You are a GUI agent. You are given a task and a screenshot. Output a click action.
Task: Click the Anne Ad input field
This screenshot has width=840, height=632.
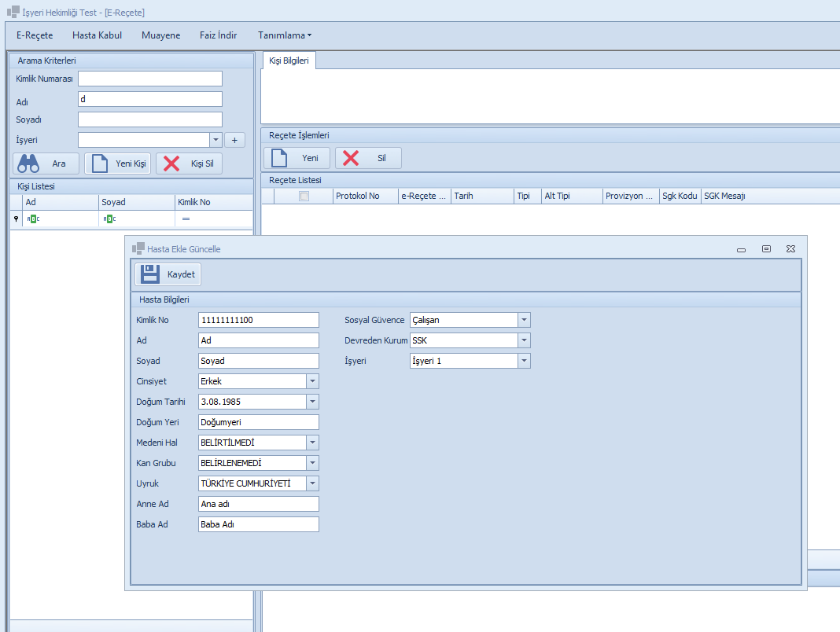click(258, 503)
